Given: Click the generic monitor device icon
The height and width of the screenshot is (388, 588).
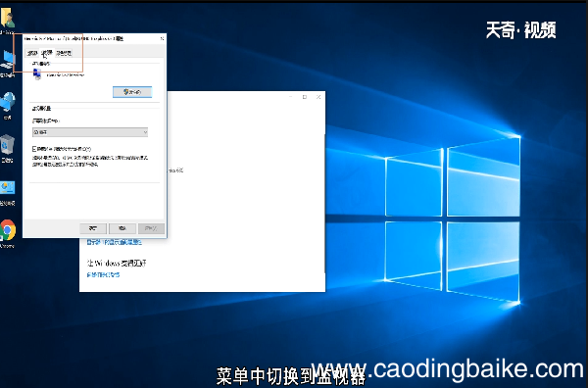Looking at the screenshot, I should 37,74.
